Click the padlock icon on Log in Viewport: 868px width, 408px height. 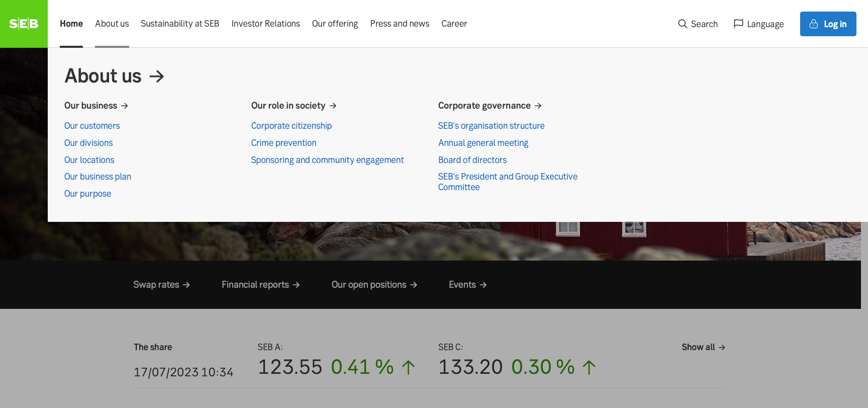pos(813,24)
